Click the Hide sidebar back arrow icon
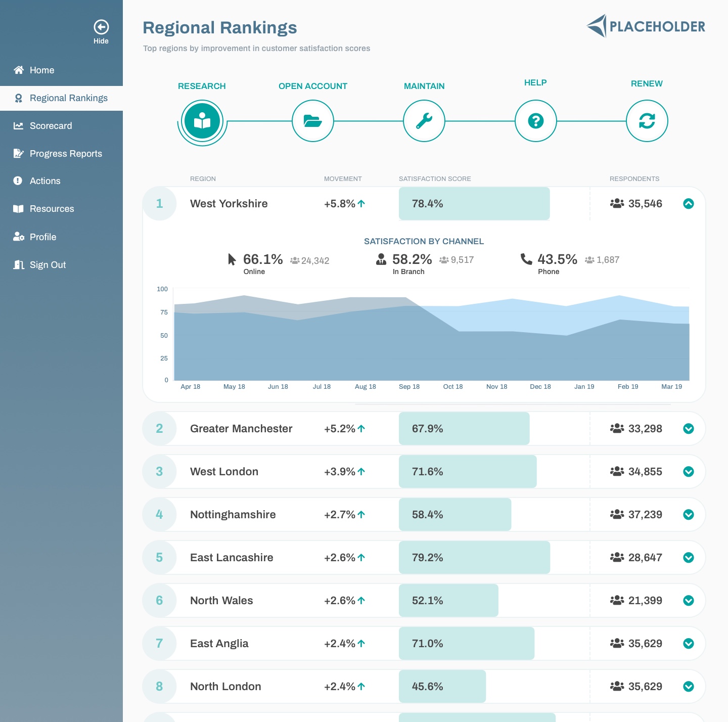The image size is (728, 722). (101, 26)
